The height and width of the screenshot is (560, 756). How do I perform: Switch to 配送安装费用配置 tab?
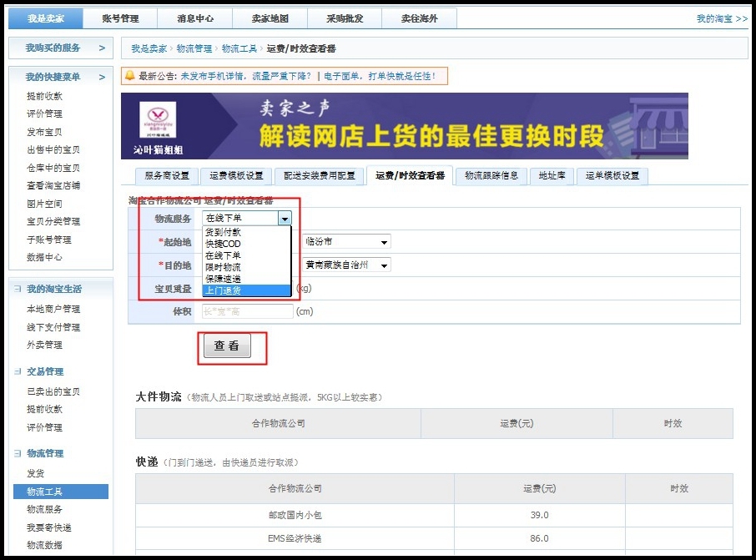(x=320, y=175)
